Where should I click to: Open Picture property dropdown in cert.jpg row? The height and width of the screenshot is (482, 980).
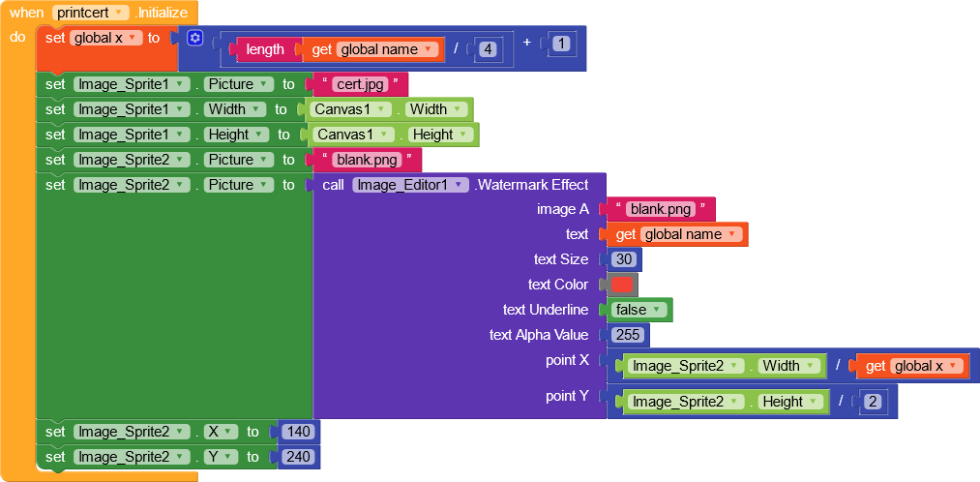239,84
